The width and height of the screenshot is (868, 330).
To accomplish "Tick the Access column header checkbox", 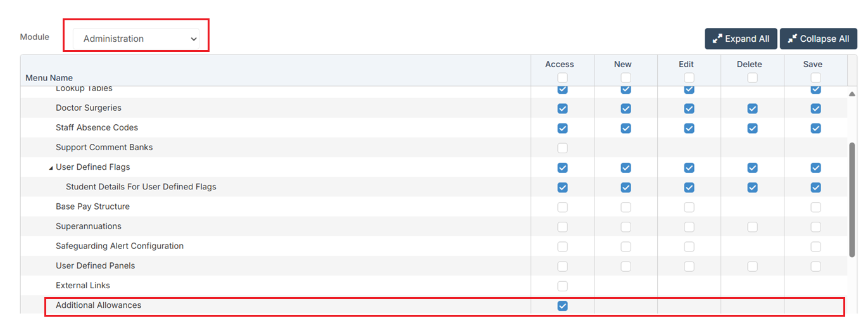I will [562, 77].
